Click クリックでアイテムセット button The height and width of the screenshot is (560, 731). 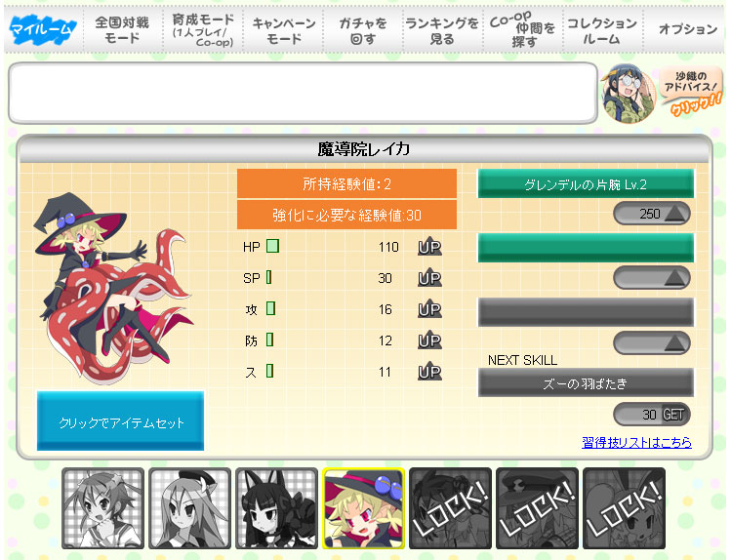pos(120,421)
